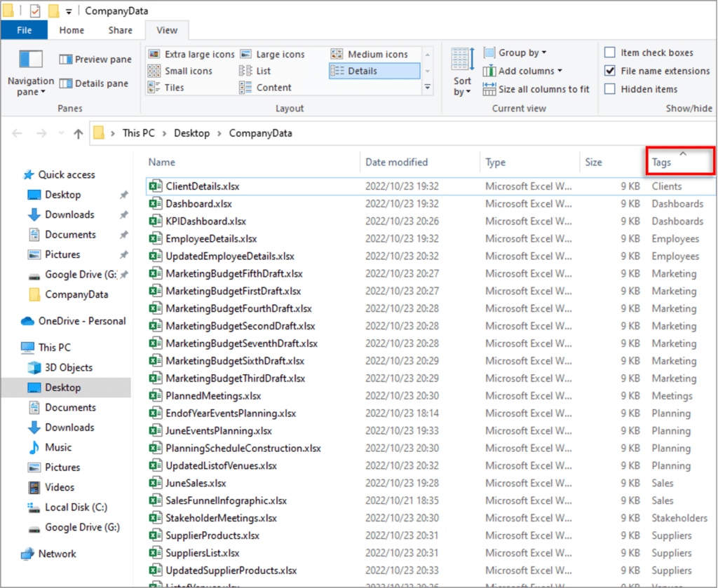Image resolution: width=718 pixels, height=588 pixels.
Task: Click the Details pane icon
Action: (x=66, y=83)
